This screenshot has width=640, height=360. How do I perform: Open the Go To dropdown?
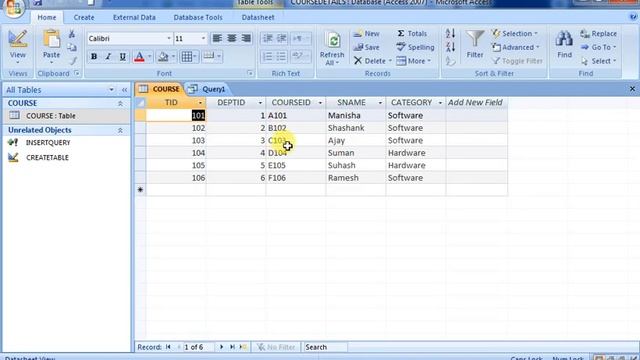[x=598, y=47]
